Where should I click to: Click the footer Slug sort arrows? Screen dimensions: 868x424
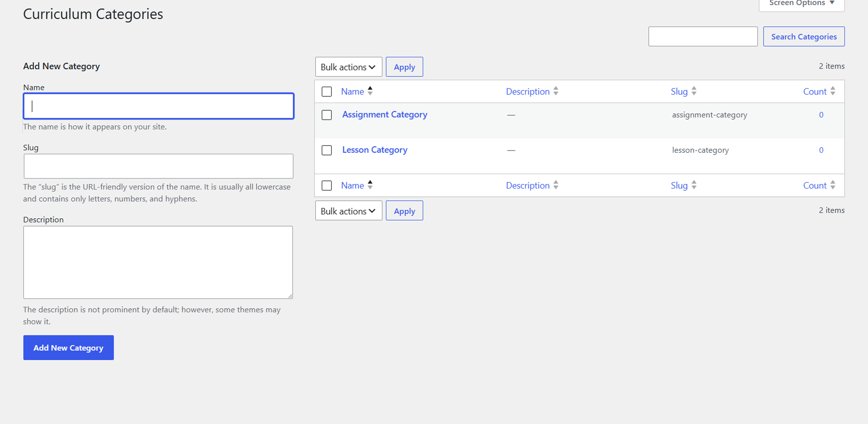click(694, 185)
